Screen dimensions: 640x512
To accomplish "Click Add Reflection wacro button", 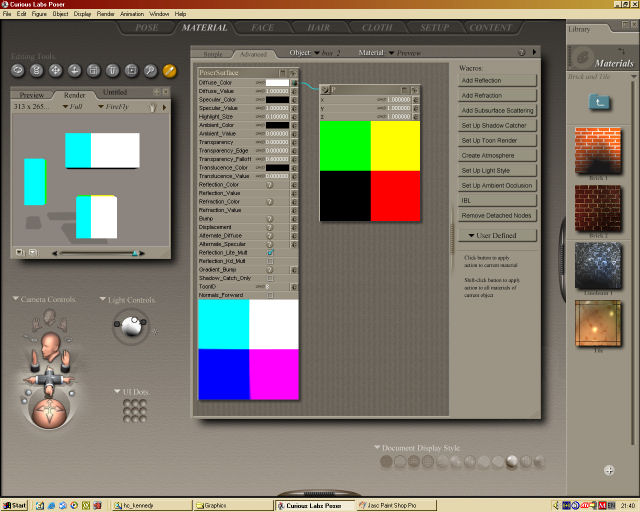I will [498, 80].
